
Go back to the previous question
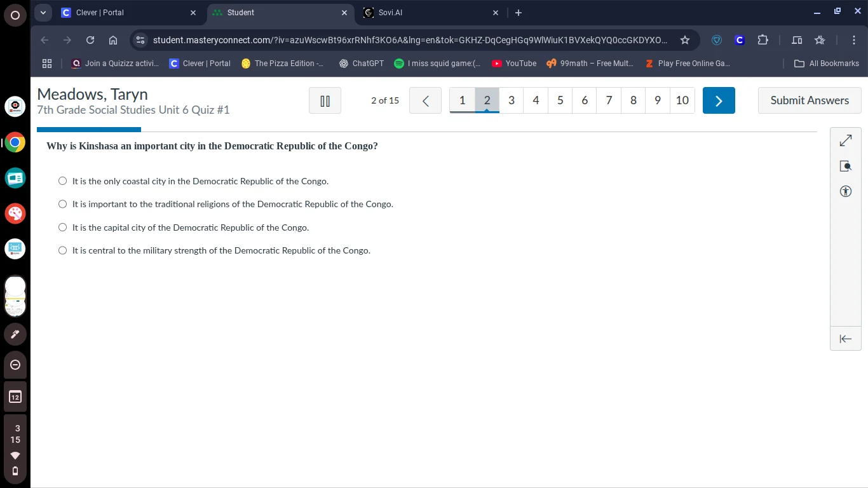tap(425, 100)
